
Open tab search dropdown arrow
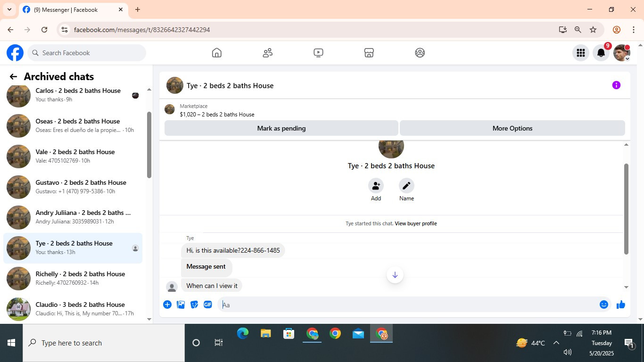[9, 9]
